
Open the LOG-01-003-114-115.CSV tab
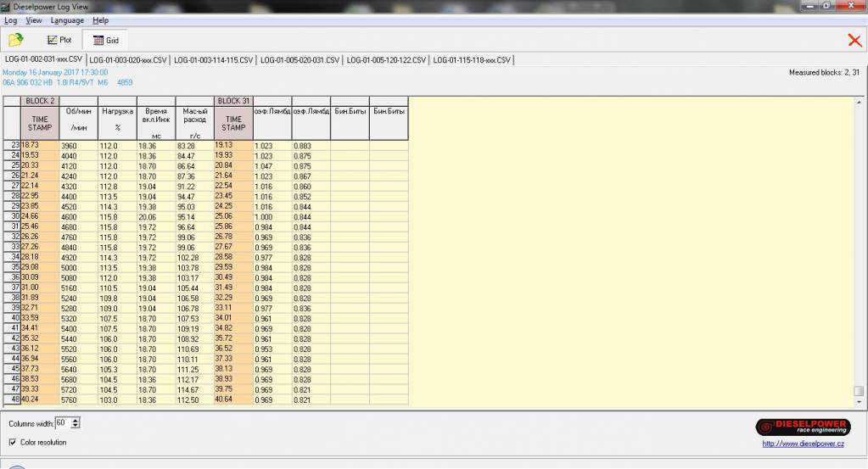tap(214, 60)
